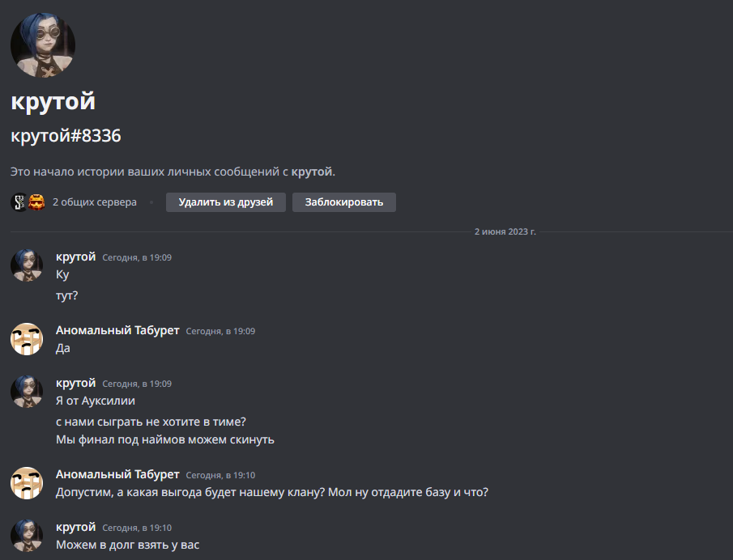Open username крутой above Можем в долг взять

(x=76, y=527)
